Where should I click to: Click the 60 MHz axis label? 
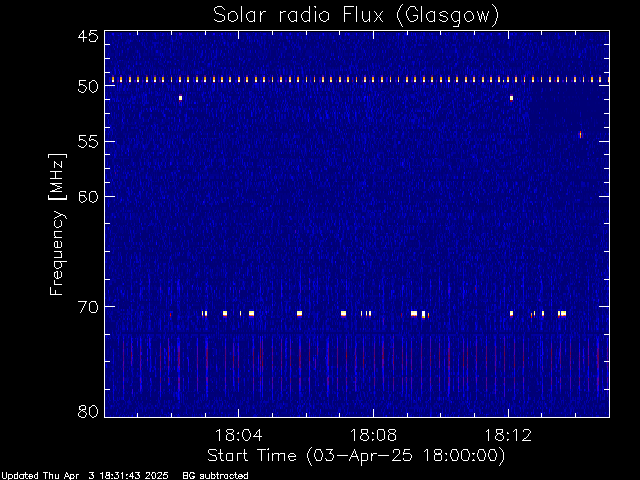point(88,196)
